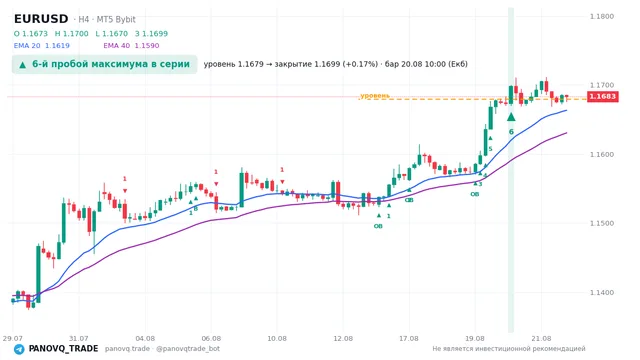The image size is (640, 360).
Task: Click the 1.1800 price axis label
Action: pos(602,16)
